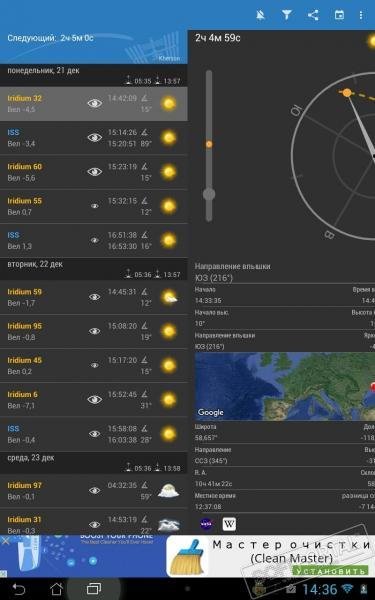Tap the 14:36 system clock
The image size is (375, 600).
(x=320, y=589)
